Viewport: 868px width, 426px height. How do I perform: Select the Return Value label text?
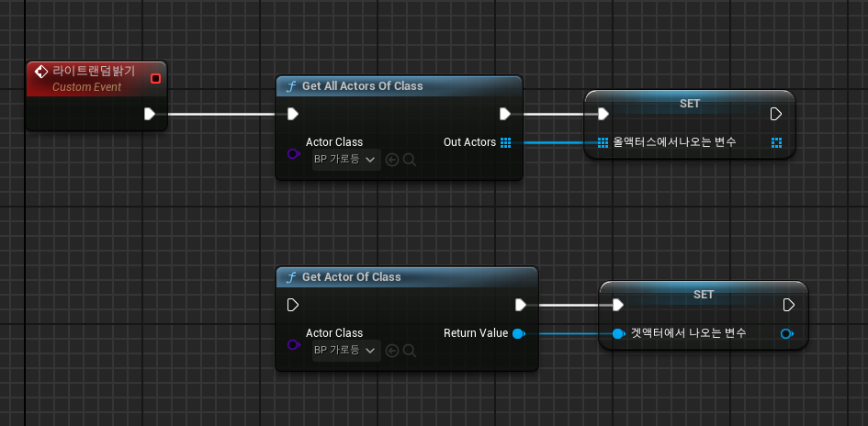pyautogui.click(x=476, y=333)
